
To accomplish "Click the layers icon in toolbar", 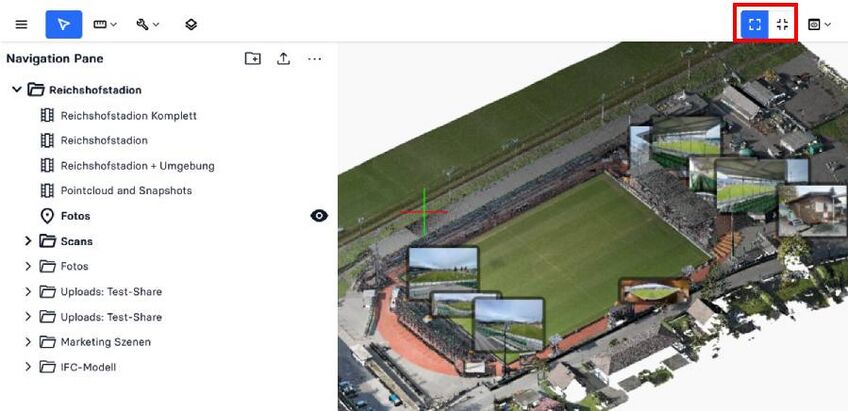I will pyautogui.click(x=191, y=24).
